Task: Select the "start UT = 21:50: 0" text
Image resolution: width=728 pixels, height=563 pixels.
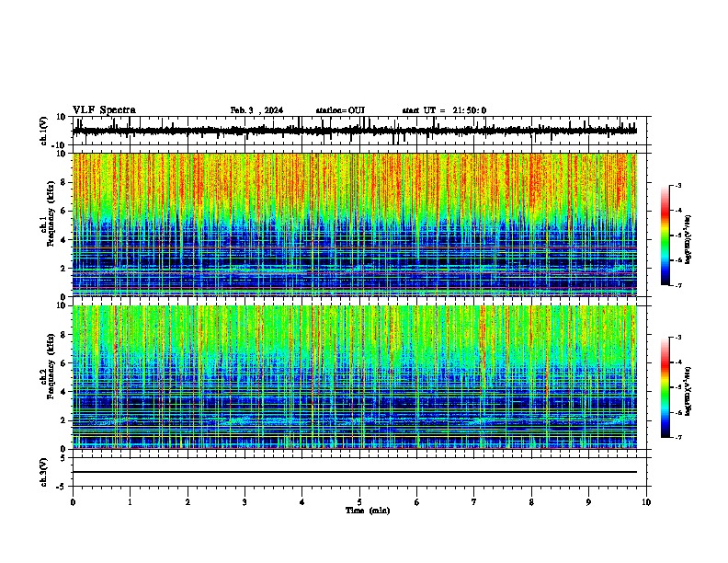Action: point(444,110)
